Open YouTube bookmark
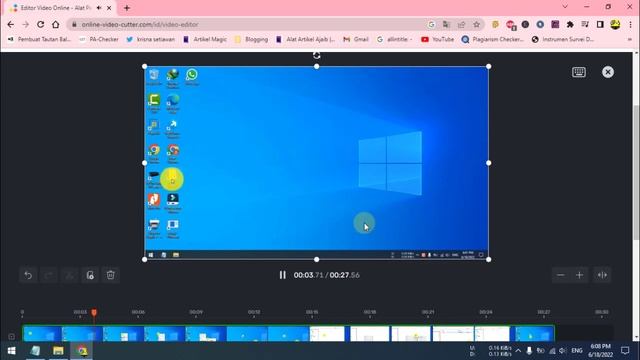The image size is (640, 360). (x=438, y=39)
